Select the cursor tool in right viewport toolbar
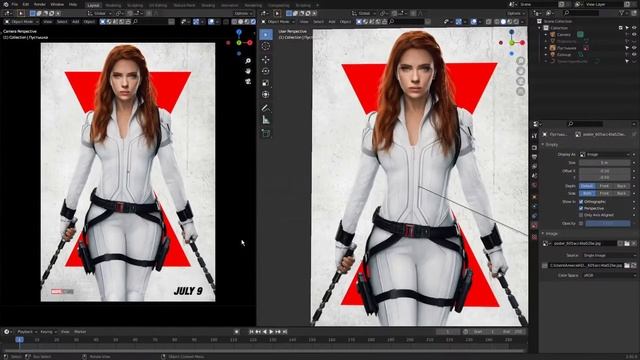This screenshot has width=640, height=360. [266, 46]
